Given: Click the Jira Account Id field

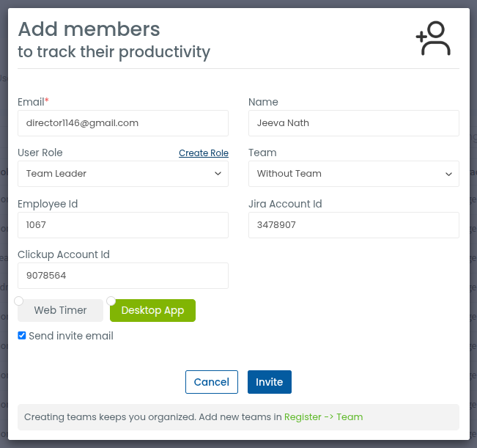Looking at the screenshot, I should point(354,225).
